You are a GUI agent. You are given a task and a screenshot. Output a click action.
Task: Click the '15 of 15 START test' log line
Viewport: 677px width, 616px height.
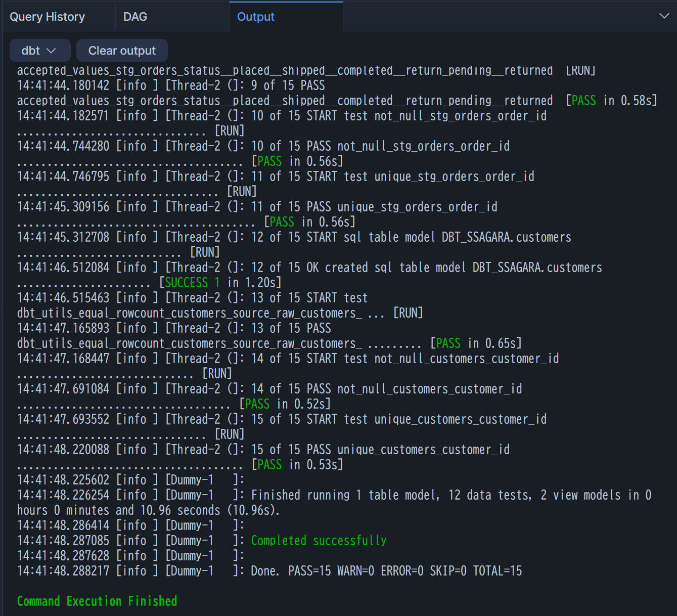[x=398, y=419]
